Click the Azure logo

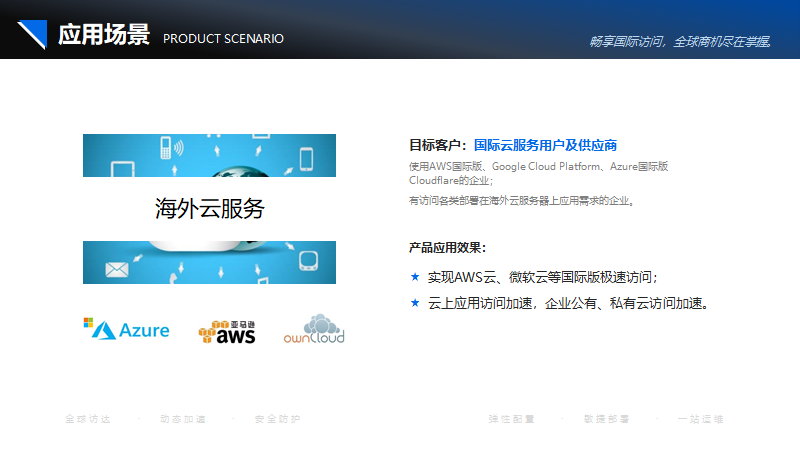click(x=127, y=329)
